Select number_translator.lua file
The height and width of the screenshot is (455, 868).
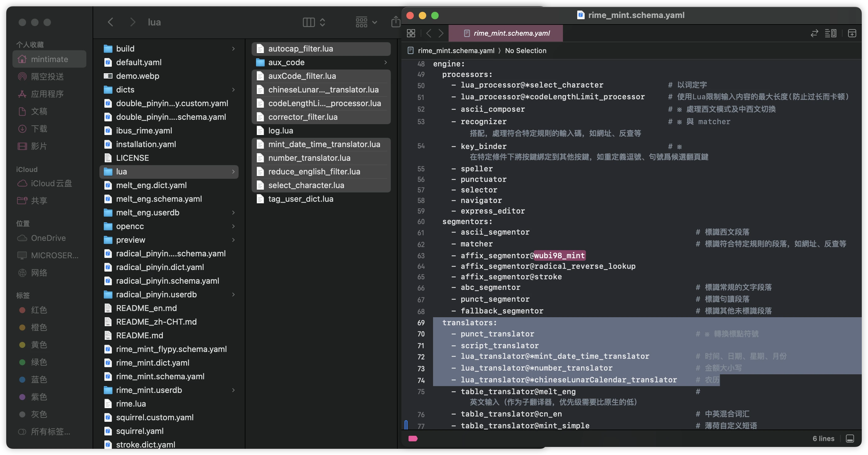click(x=321, y=158)
